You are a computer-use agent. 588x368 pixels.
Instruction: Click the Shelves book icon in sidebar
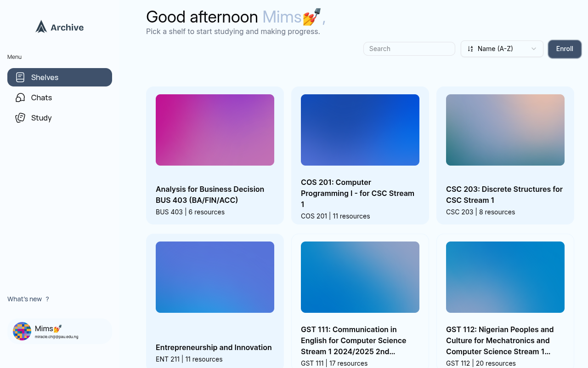20,77
